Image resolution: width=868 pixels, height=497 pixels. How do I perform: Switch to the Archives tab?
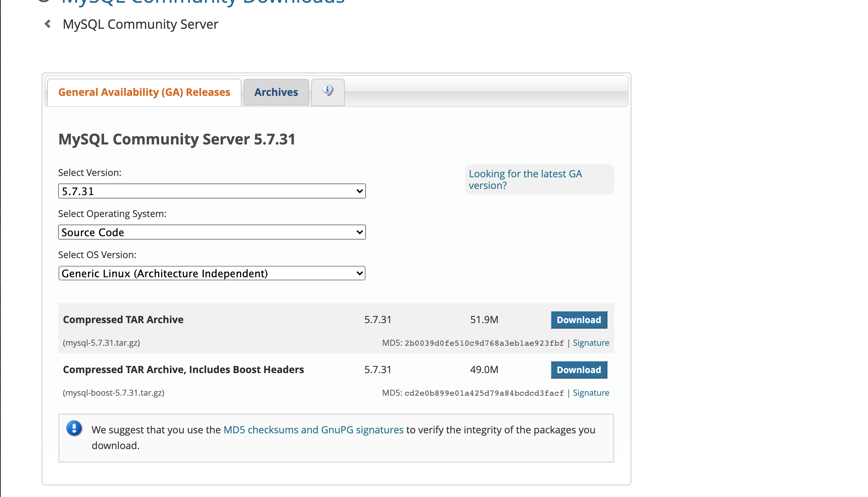click(276, 92)
